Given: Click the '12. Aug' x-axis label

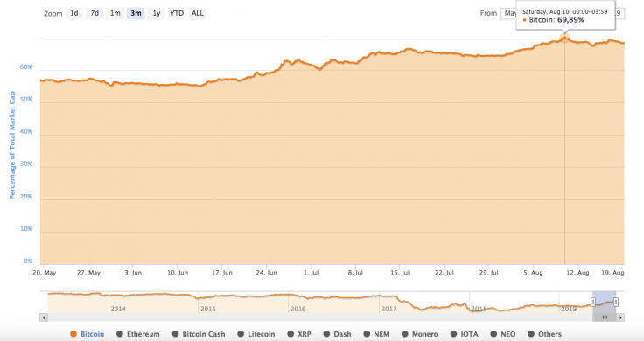Looking at the screenshot, I should [577, 273].
